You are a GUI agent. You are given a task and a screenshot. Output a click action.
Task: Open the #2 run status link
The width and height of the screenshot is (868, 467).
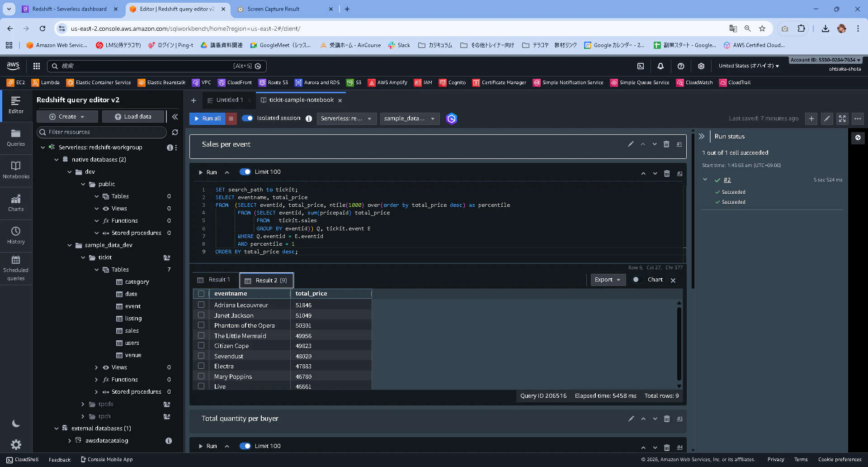[727, 180]
